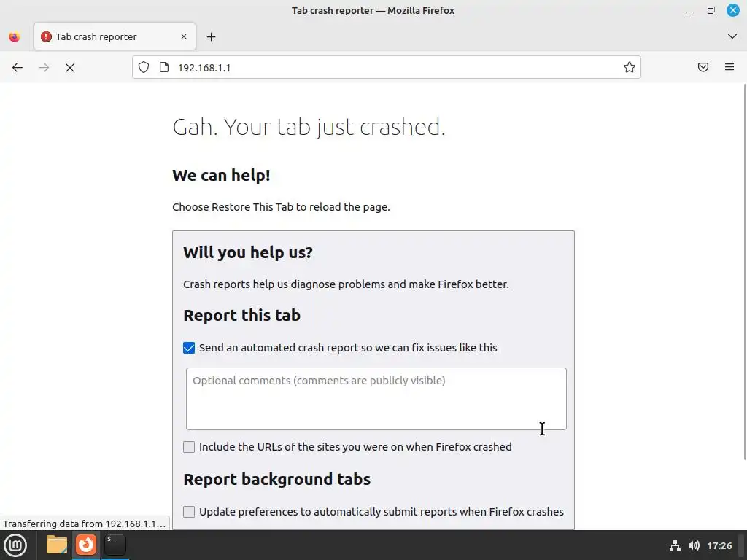
Task: Click the Firefox View icon
Action: coord(15,36)
